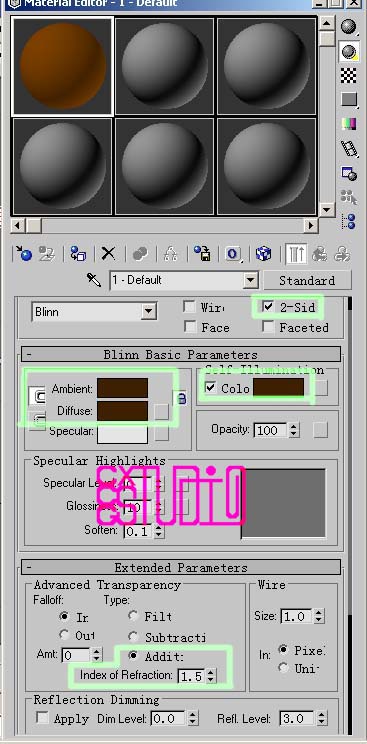
Task: Click the Standard material type button
Action: click(307, 280)
